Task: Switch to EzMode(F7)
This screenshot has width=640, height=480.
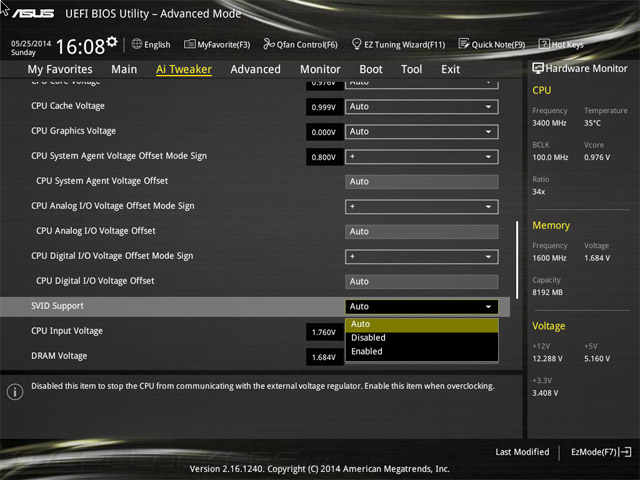Action: coord(601,452)
